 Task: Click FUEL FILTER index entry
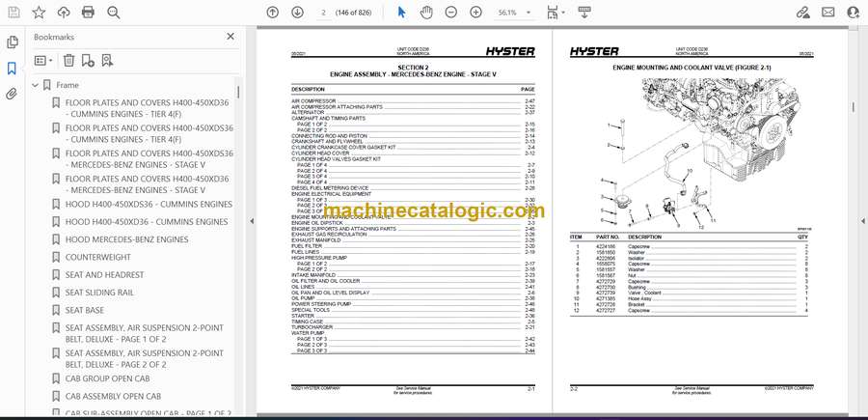[x=413, y=246]
